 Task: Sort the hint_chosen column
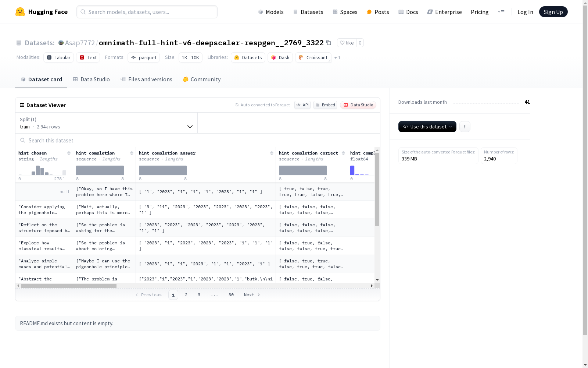[69, 153]
